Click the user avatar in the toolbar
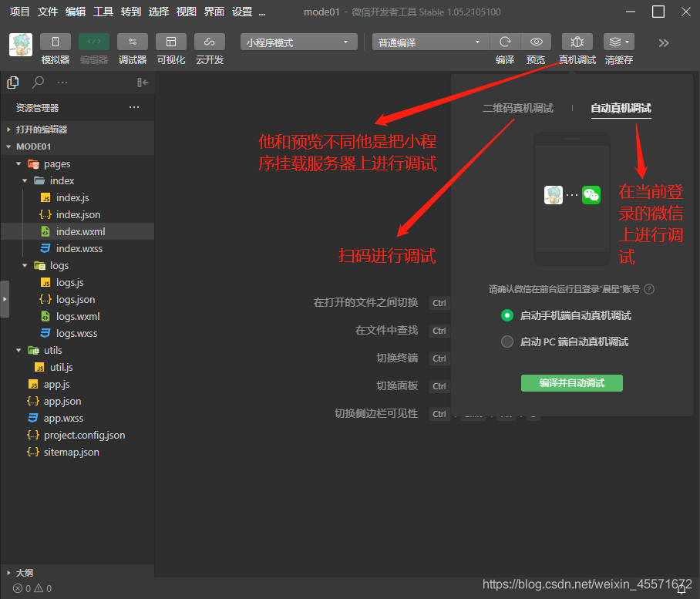This screenshot has height=599, width=700. click(x=20, y=43)
